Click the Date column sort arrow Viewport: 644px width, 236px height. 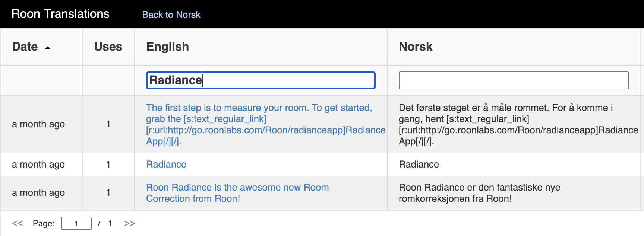(x=48, y=48)
